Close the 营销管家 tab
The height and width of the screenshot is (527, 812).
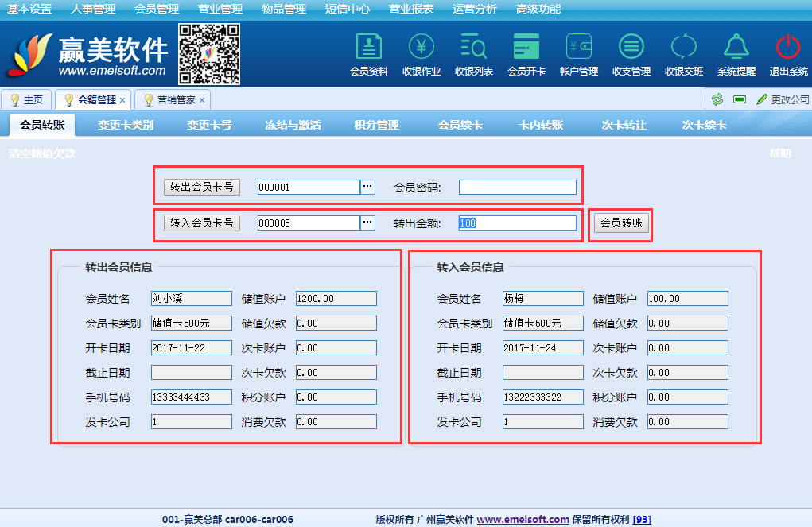(202, 100)
